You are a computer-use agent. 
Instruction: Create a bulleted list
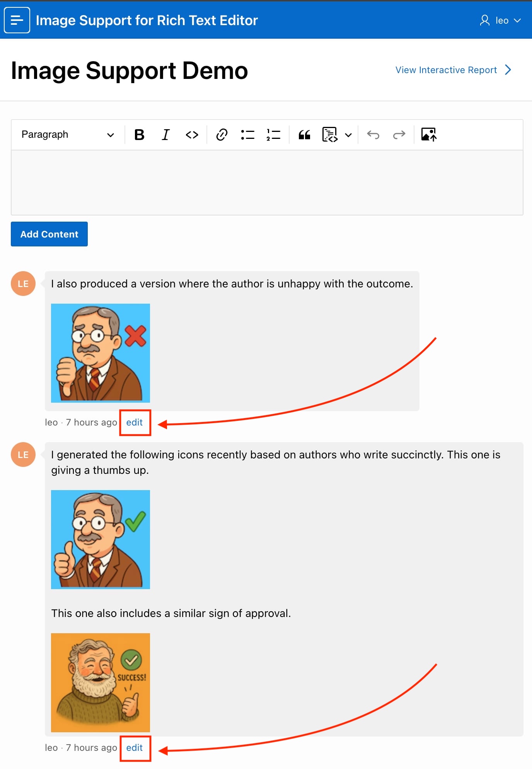247,135
